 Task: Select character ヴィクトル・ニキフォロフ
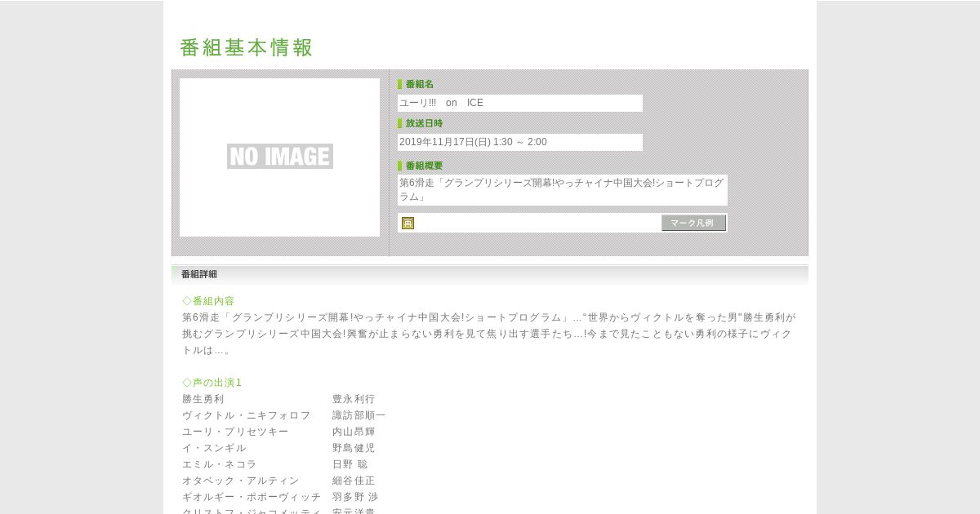click(x=247, y=415)
